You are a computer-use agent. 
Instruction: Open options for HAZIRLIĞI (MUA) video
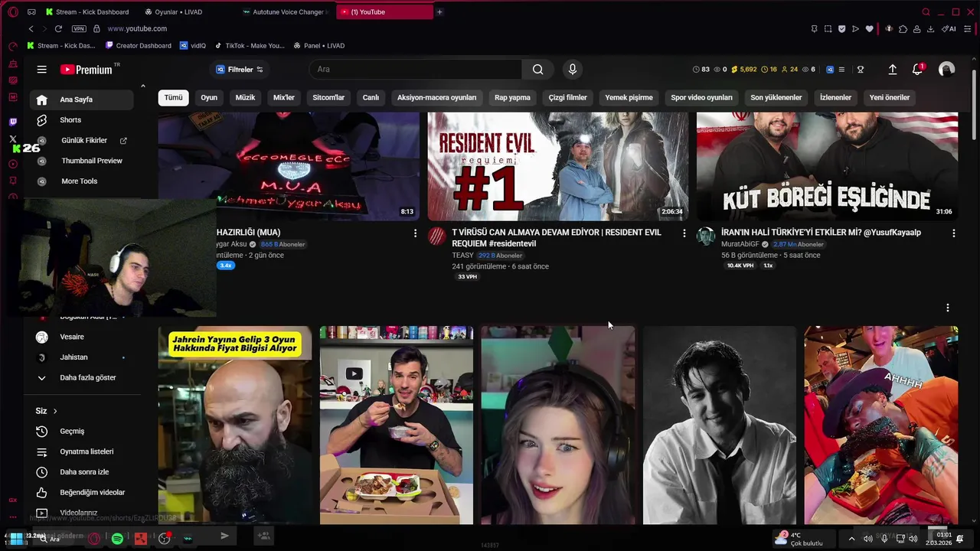tap(415, 233)
